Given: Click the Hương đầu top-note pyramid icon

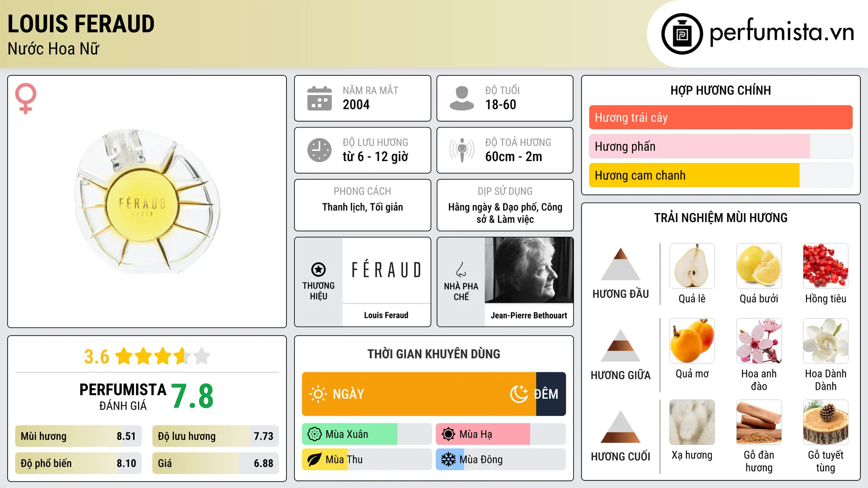Looking at the screenshot, I should (x=620, y=264).
